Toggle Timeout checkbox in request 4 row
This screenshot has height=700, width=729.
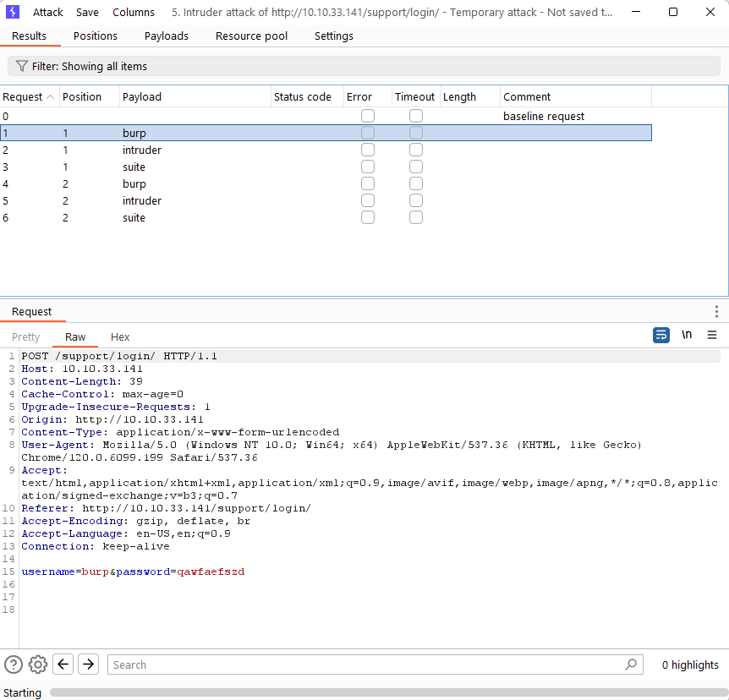(x=415, y=183)
